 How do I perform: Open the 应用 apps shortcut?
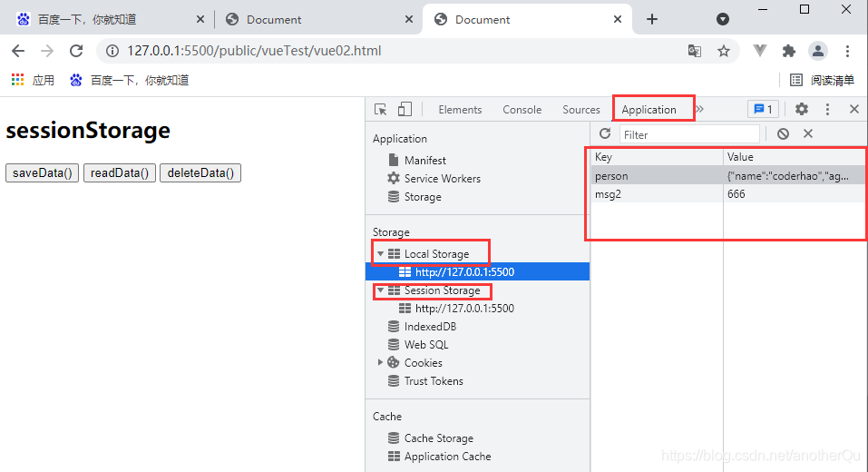pyautogui.click(x=33, y=80)
